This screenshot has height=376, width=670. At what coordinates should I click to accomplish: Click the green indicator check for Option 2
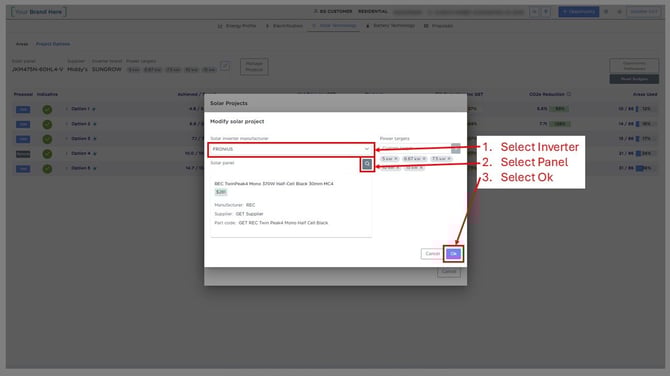coord(47,124)
